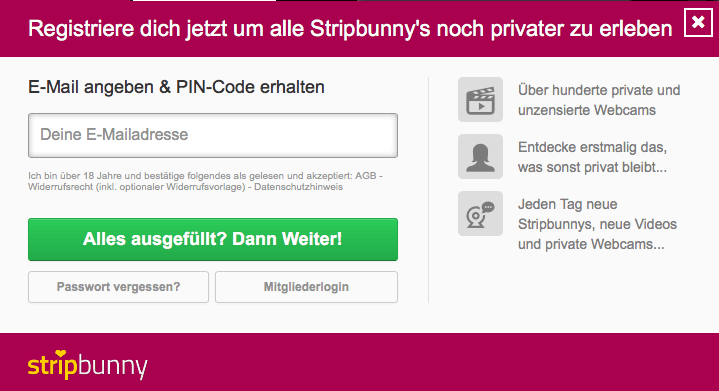Select the unzensierte Webcams description text
Image resolution: width=719 pixels, height=391 pixels.
coord(599,100)
